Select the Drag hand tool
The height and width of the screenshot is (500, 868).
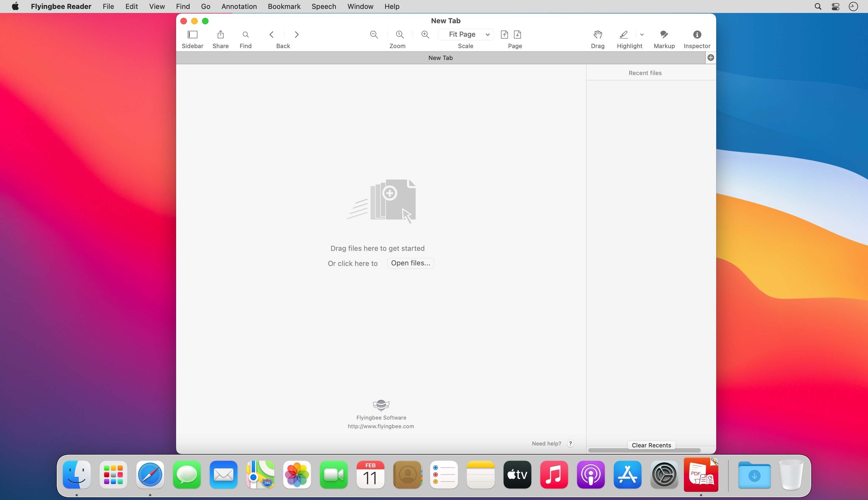[597, 35]
